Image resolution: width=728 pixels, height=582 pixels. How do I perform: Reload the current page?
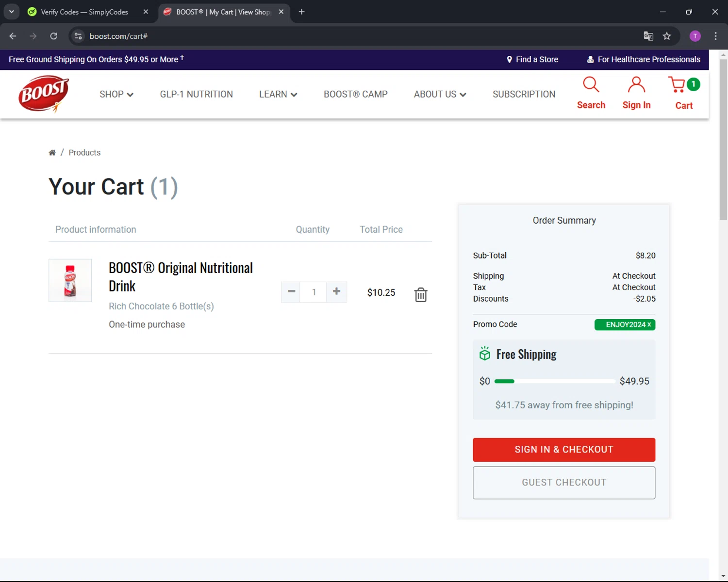(x=54, y=36)
